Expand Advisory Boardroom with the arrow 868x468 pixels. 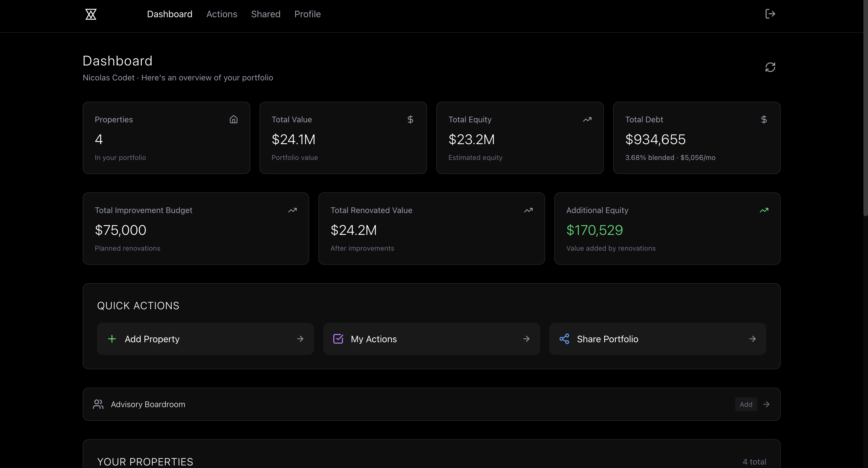point(766,404)
